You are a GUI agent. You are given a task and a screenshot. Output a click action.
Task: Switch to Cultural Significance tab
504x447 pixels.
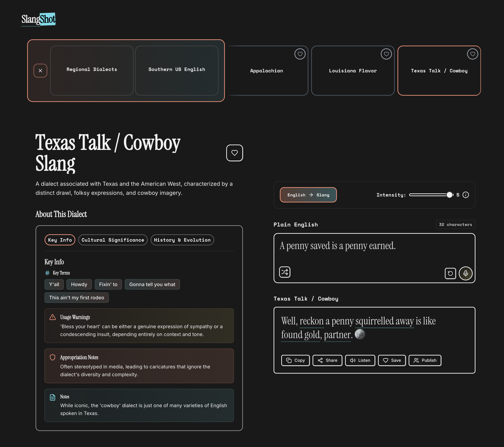coord(113,240)
